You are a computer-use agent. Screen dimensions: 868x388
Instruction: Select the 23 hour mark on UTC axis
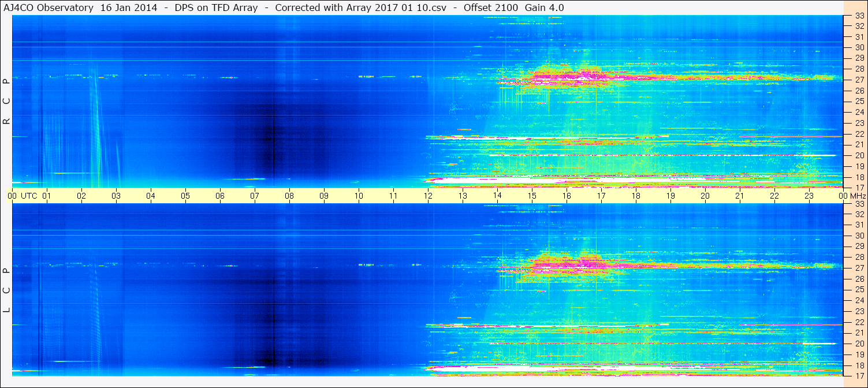[x=809, y=196]
